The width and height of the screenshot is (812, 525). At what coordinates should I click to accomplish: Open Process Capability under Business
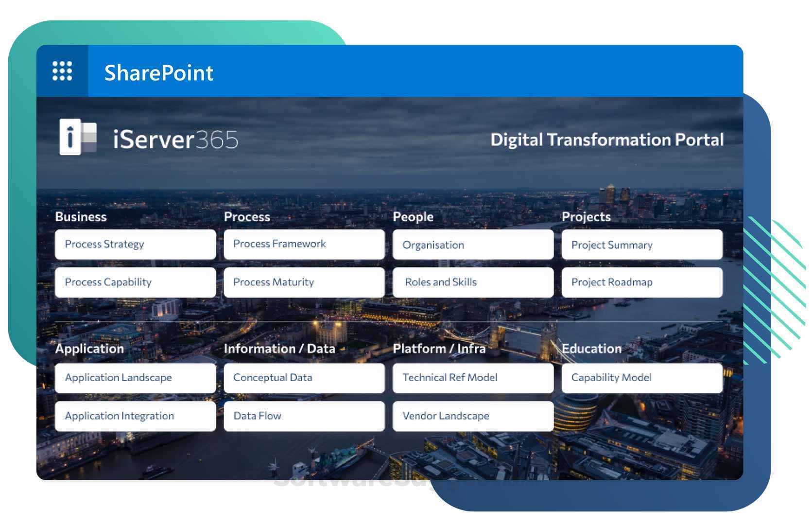click(135, 282)
